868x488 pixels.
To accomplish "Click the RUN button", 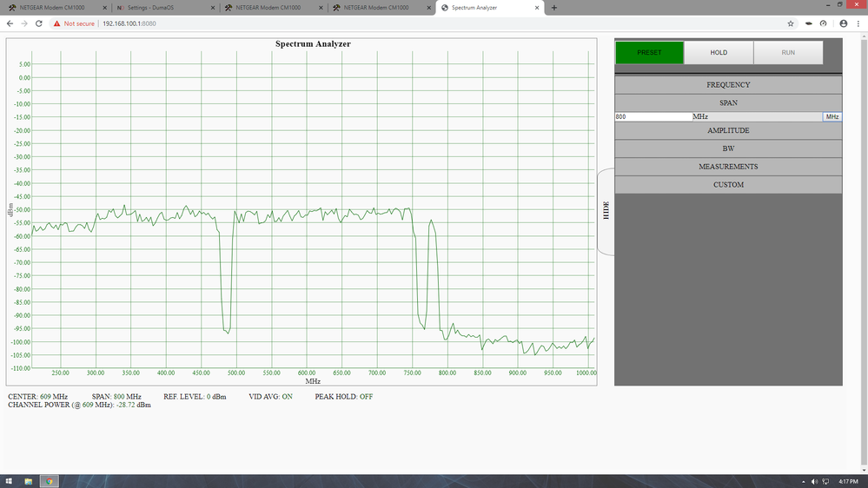I will pyautogui.click(x=788, y=53).
